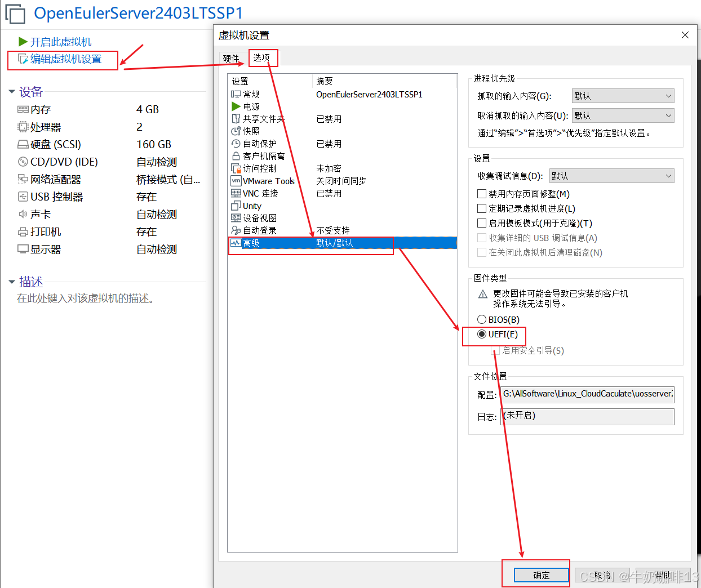Collapse the 设备 section triangle
Viewport: 701px width, 588px height.
coord(12,91)
